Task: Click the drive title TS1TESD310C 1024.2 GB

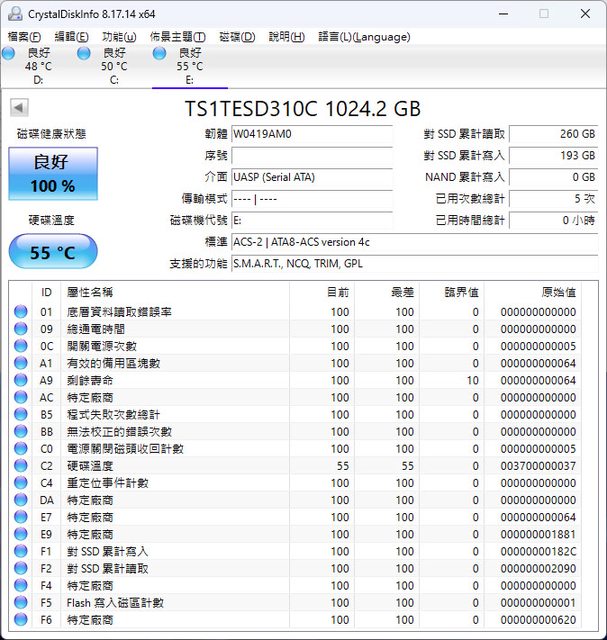Action: click(302, 109)
